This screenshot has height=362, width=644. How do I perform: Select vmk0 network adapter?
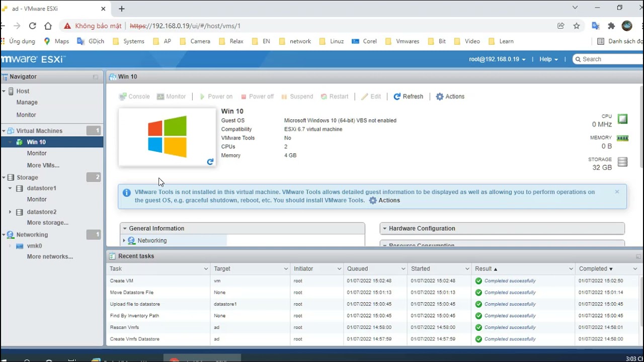pos(34,246)
